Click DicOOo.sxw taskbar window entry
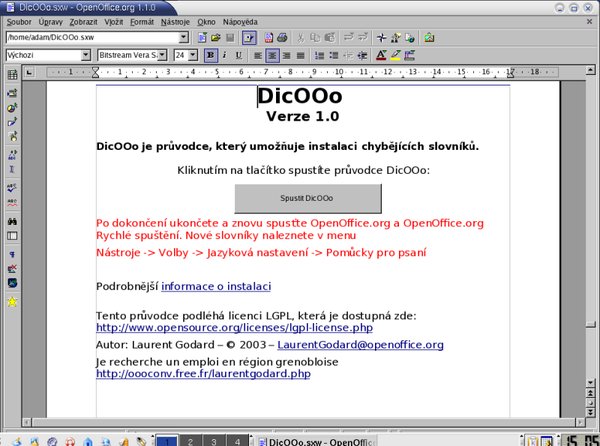 pyautogui.click(x=316, y=441)
